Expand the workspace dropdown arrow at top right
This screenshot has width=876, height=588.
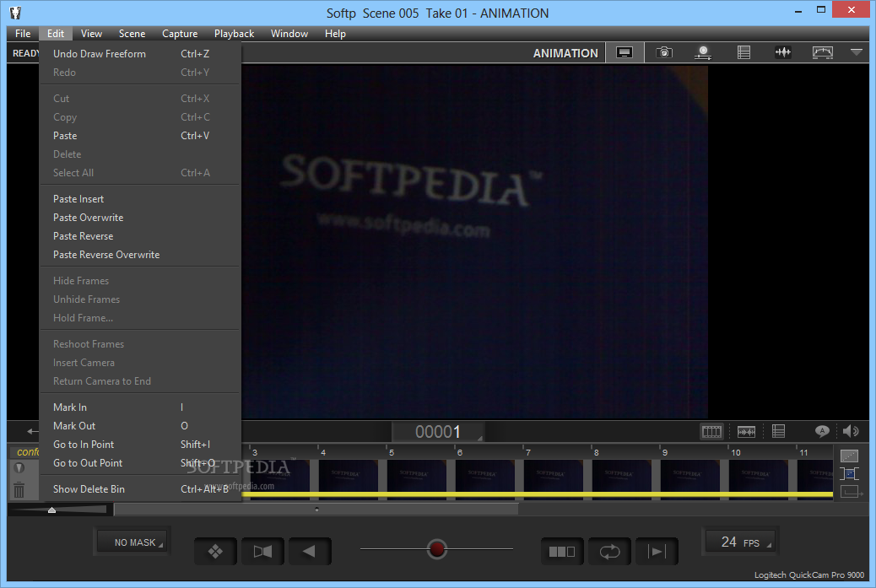(857, 52)
